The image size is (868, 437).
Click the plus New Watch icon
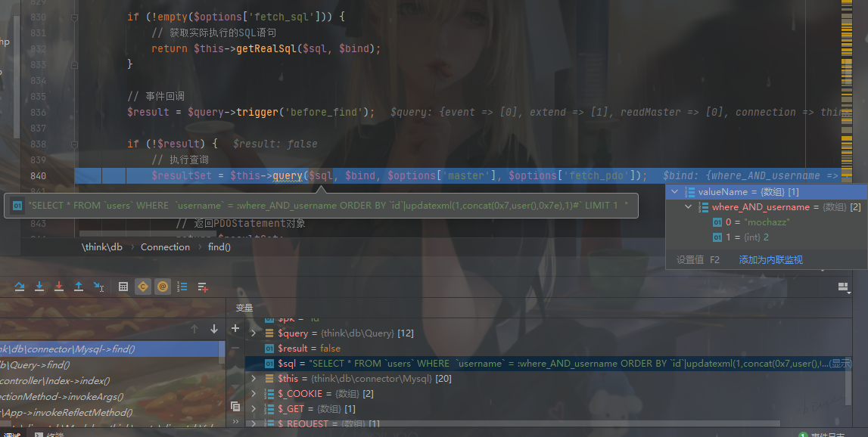235,329
